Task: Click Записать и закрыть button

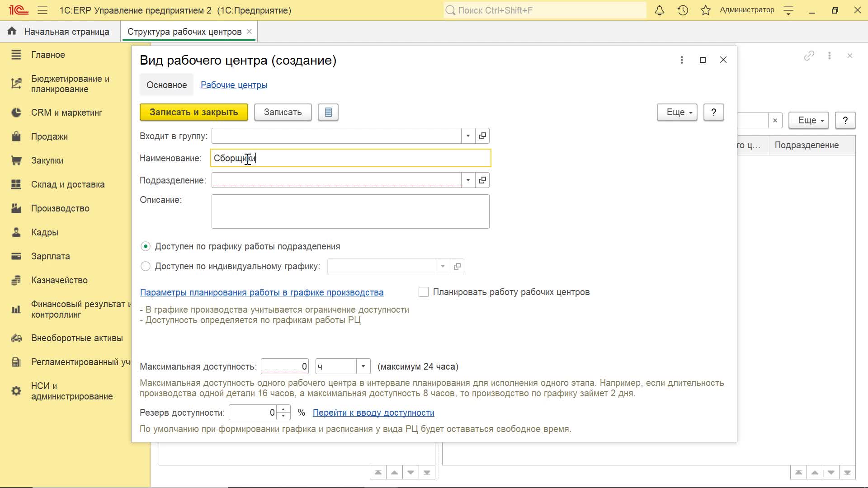Action: click(194, 112)
